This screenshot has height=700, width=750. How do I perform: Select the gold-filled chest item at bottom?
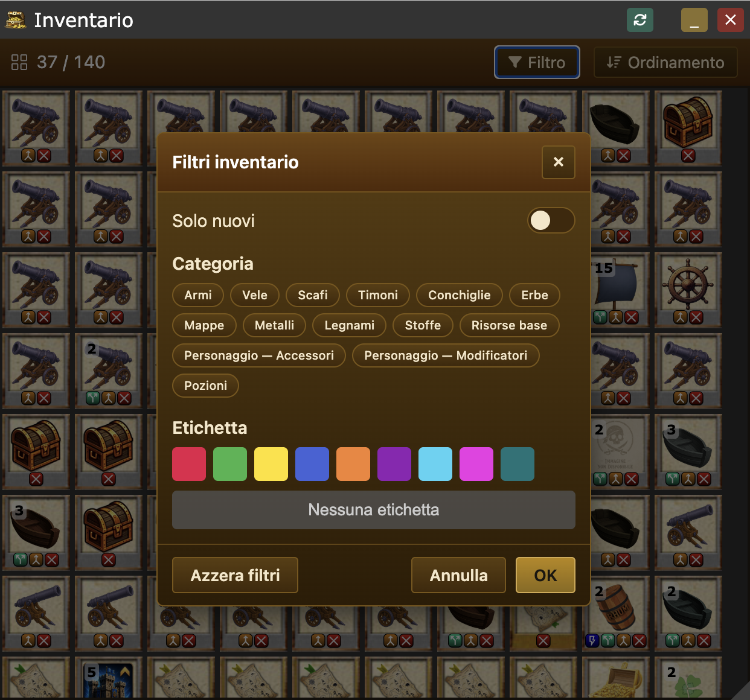(615, 679)
